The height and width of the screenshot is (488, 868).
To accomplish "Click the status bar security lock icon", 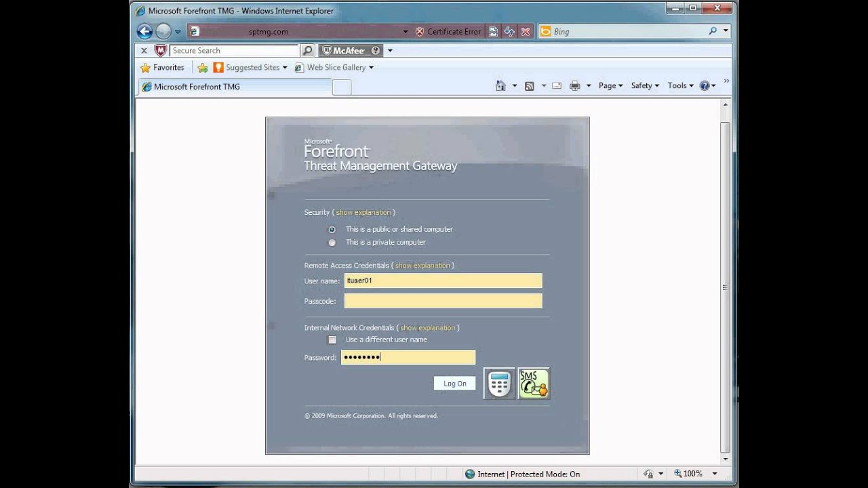I will click(x=648, y=474).
